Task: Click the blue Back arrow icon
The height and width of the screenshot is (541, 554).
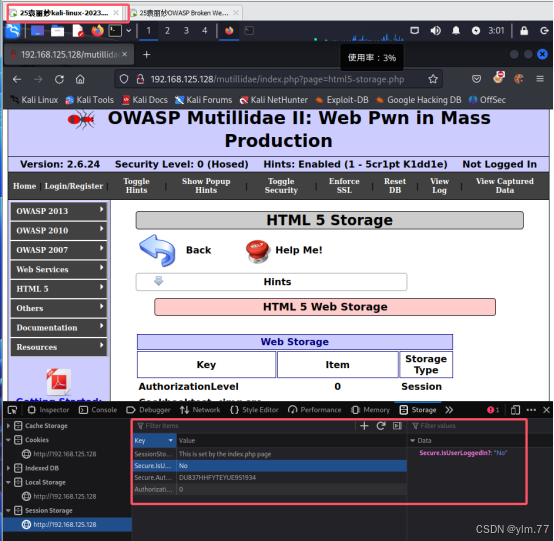Action: point(157,250)
